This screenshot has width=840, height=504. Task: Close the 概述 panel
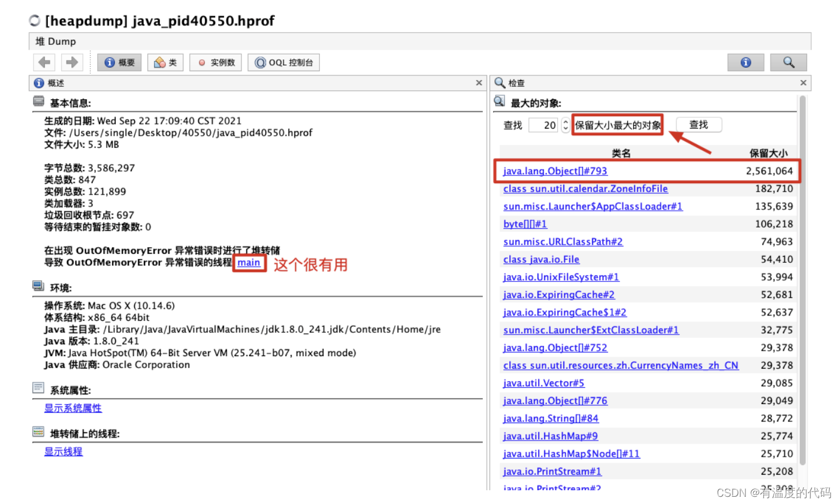(x=478, y=83)
